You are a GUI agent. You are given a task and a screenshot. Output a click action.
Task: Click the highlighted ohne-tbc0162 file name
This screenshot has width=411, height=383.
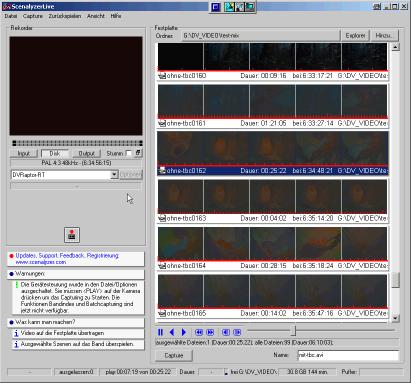[x=186, y=171]
